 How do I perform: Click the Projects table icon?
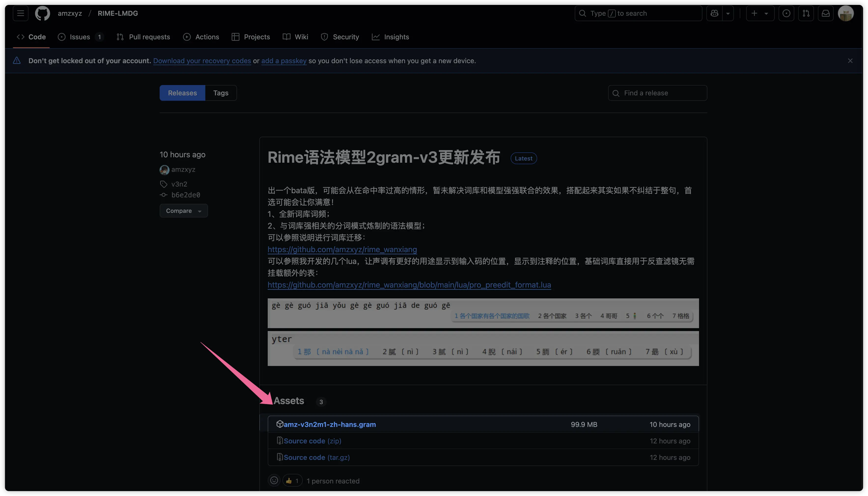tap(236, 37)
